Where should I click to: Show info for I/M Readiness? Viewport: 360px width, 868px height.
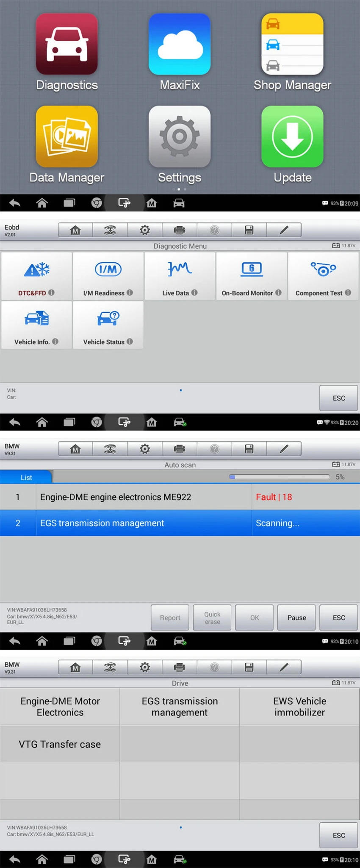tap(130, 292)
